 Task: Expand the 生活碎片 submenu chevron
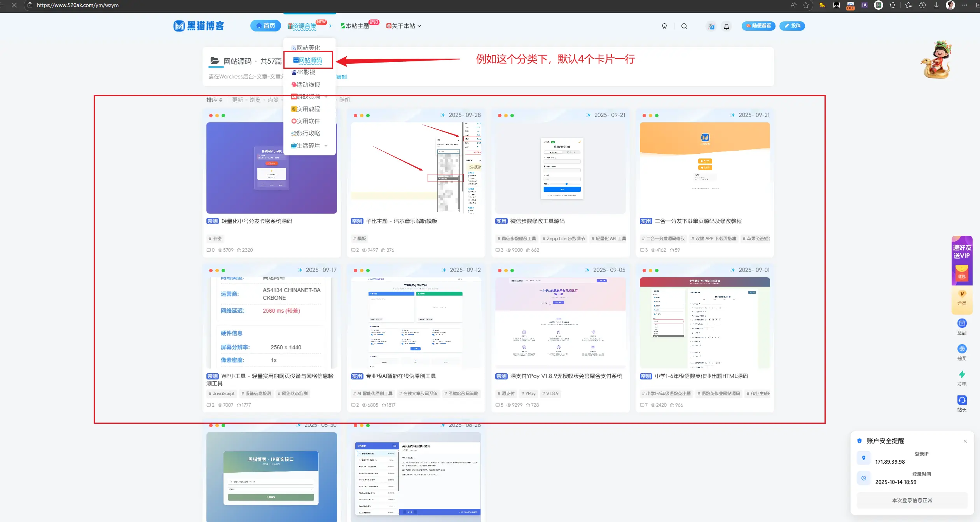(326, 146)
